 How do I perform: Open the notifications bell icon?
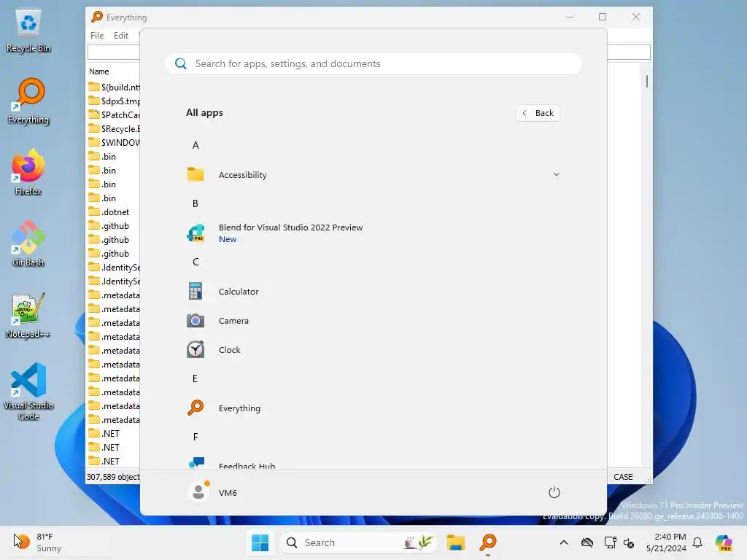coord(697,542)
